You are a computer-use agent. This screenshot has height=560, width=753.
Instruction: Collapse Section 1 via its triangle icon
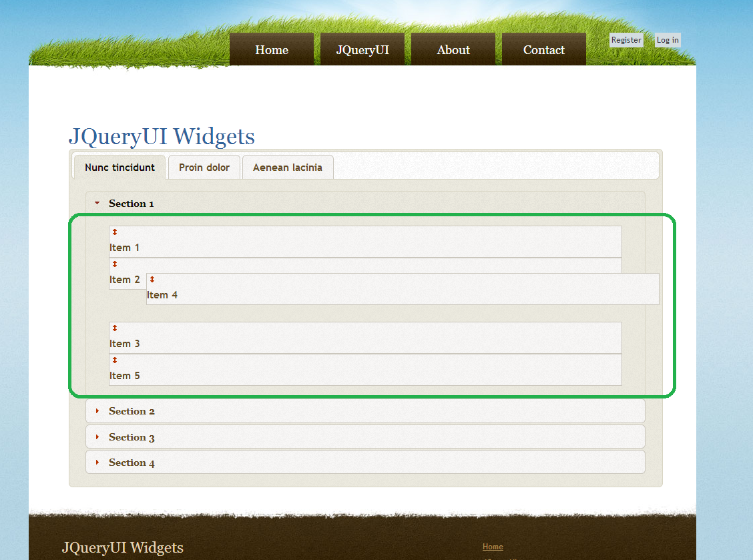tap(97, 203)
